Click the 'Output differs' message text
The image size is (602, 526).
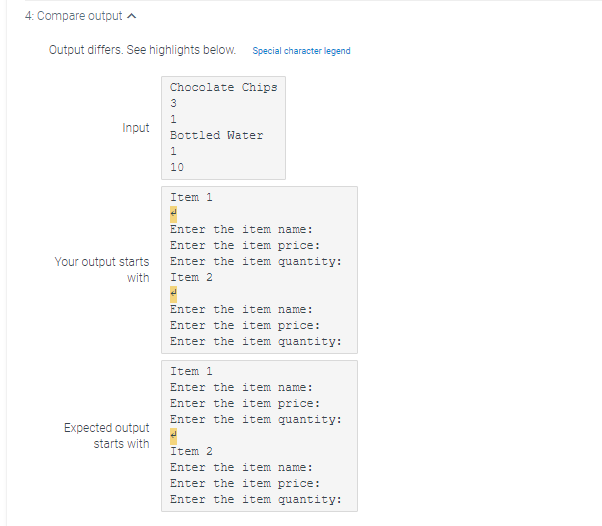coord(142,50)
